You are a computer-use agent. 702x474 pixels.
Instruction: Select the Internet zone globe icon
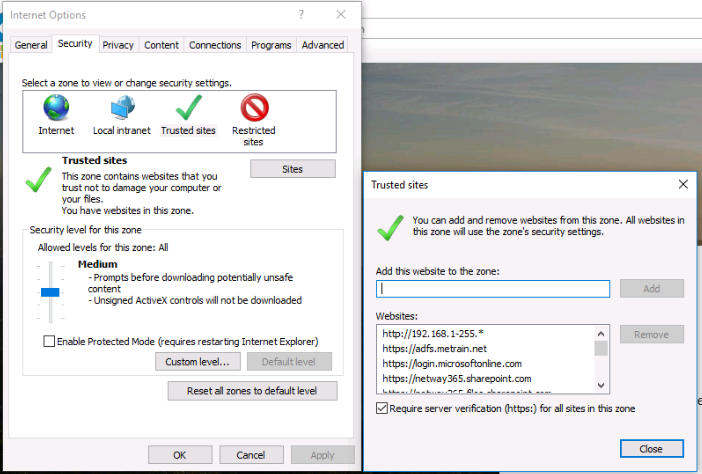tap(56, 108)
